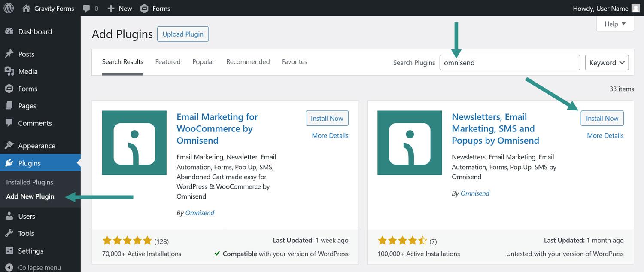Open Appearance menu label
The image size is (644, 272).
tap(36, 146)
